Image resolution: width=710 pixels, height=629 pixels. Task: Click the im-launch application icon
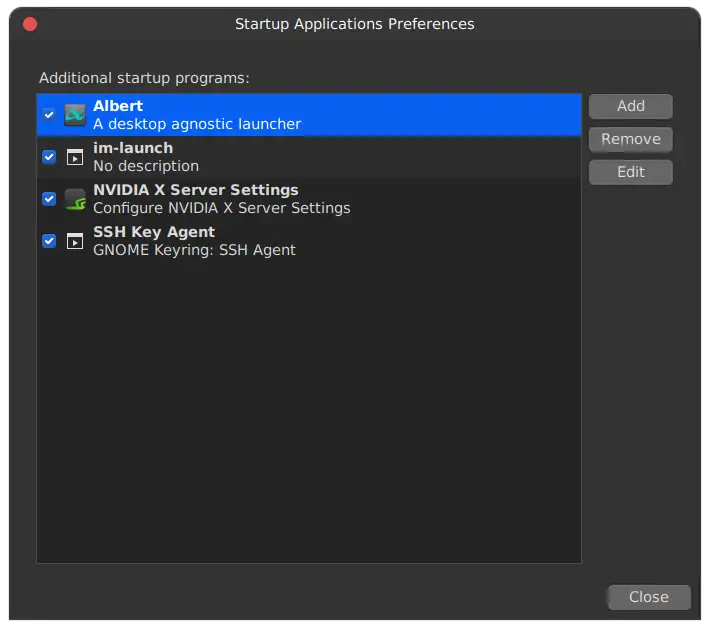[x=75, y=157]
